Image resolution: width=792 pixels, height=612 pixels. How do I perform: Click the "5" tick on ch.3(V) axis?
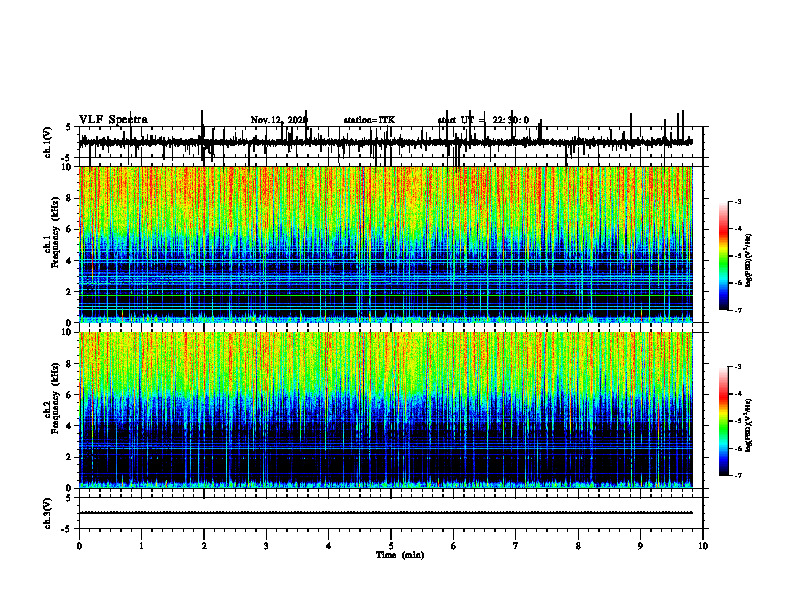pyautogui.click(x=68, y=498)
